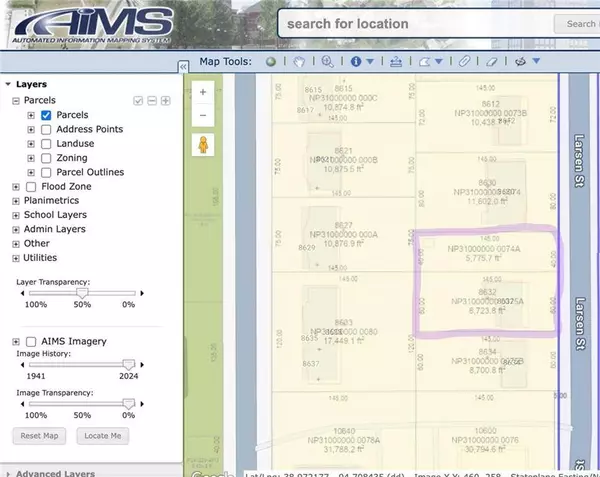Activate the zoom magnifier map tool
The height and width of the screenshot is (477, 600).
click(x=326, y=61)
